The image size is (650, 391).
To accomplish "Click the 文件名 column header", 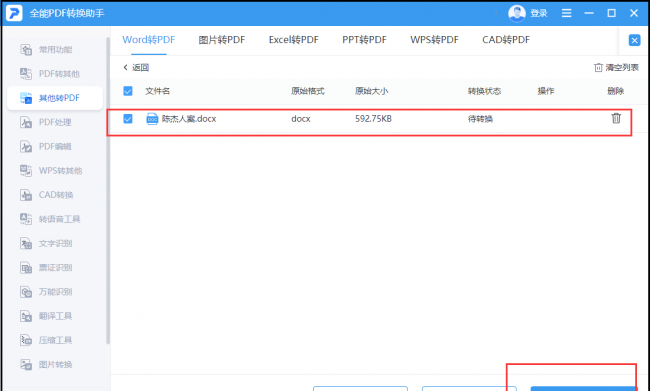I will (x=158, y=91).
